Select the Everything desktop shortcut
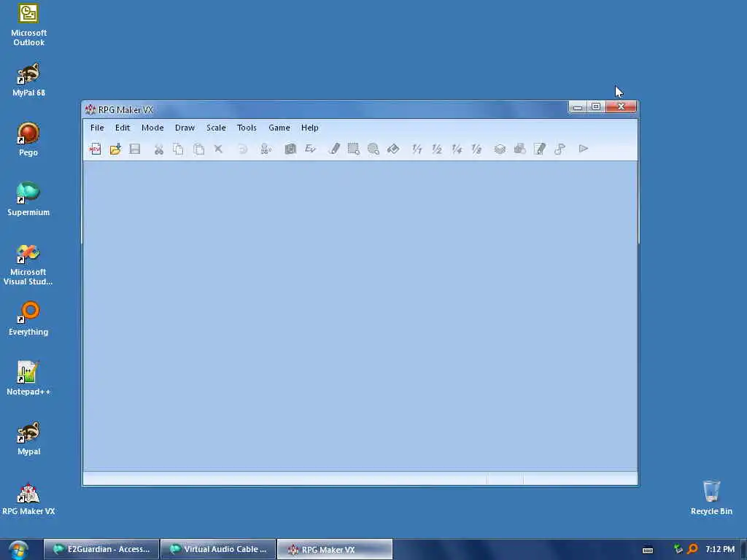747x560 pixels. click(28, 319)
